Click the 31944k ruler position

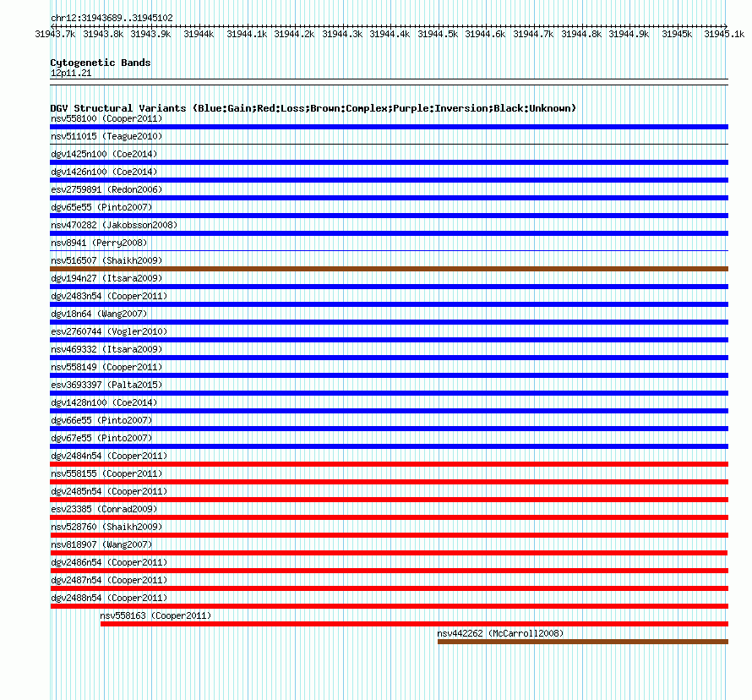point(199,34)
